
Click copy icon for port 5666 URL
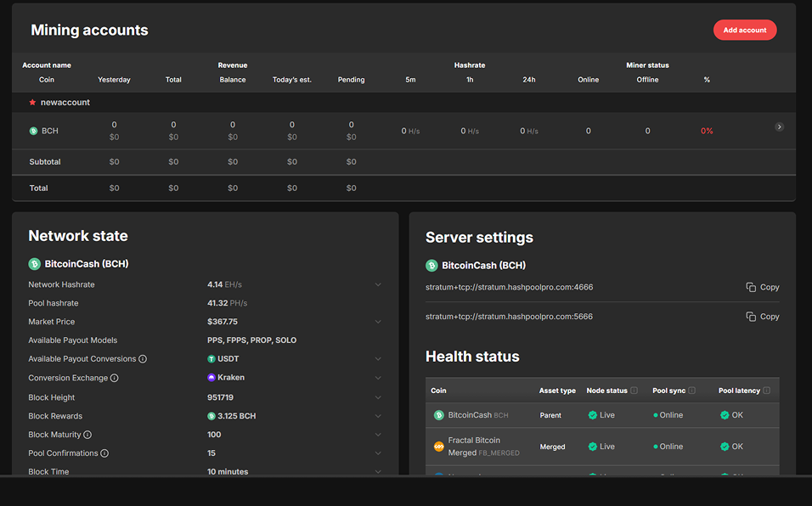[751, 317]
